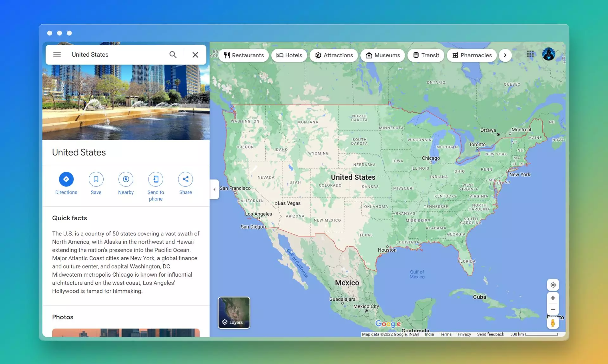608x364 pixels.
Task: Open the hamburger menu in search bar
Action: [x=57, y=55]
